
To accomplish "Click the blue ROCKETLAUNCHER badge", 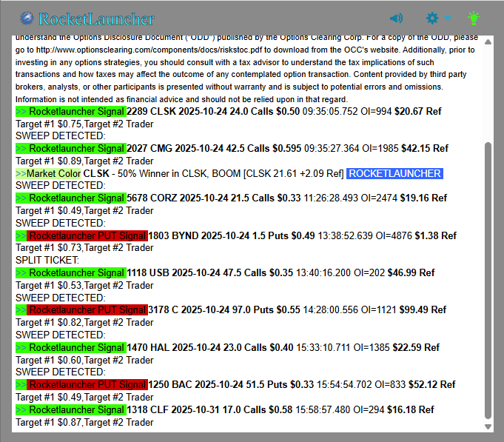I will 394,173.
